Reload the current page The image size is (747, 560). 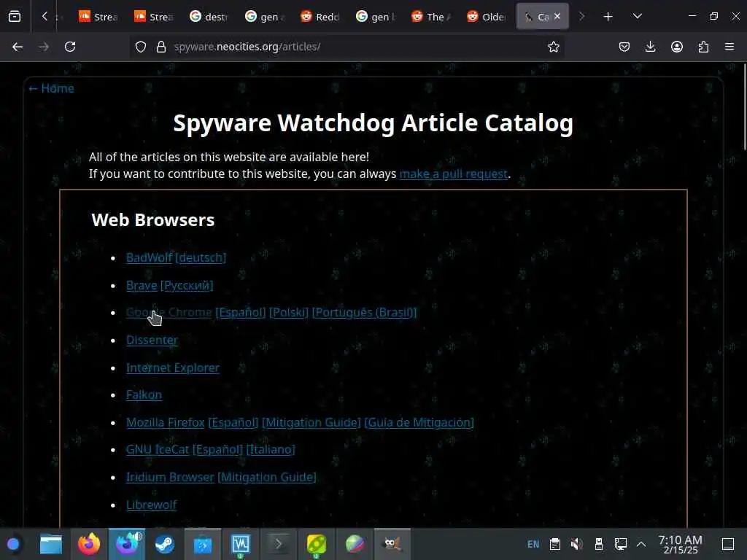pos(70,47)
